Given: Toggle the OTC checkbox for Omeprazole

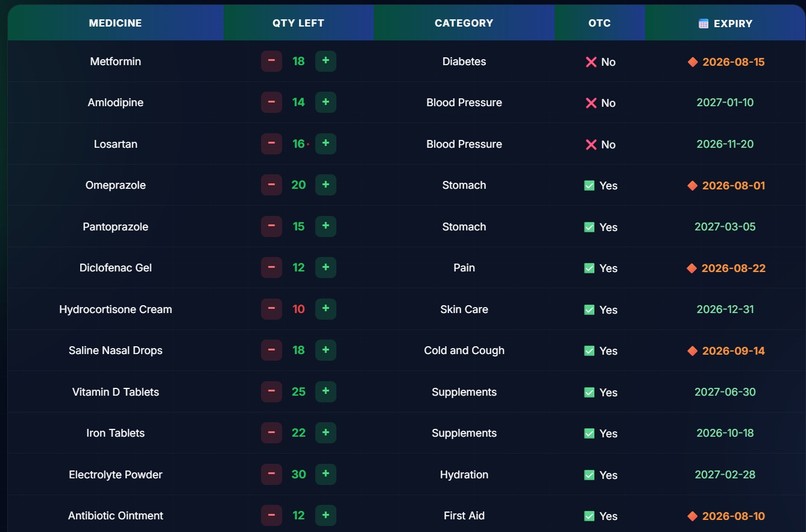Looking at the screenshot, I should point(589,186).
